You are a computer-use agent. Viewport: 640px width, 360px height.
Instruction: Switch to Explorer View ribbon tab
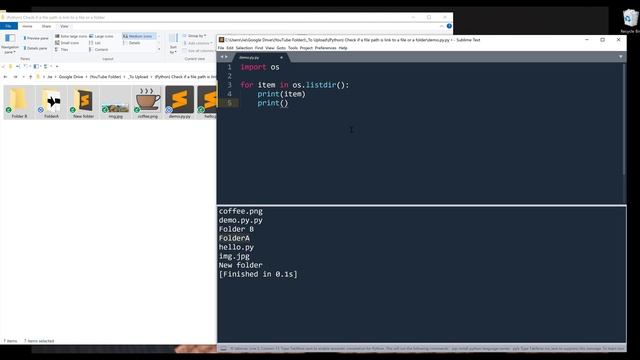click(64, 26)
